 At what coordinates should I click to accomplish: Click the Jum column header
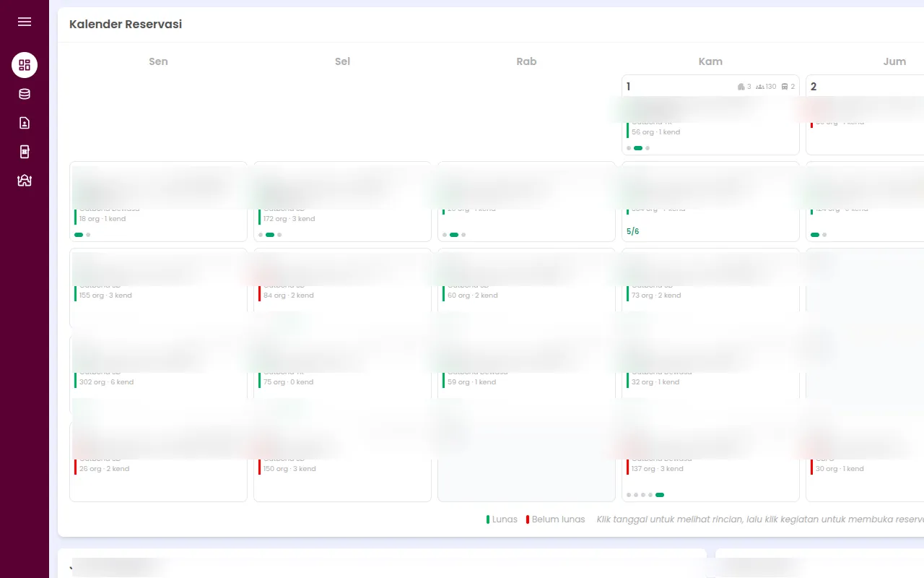click(894, 61)
